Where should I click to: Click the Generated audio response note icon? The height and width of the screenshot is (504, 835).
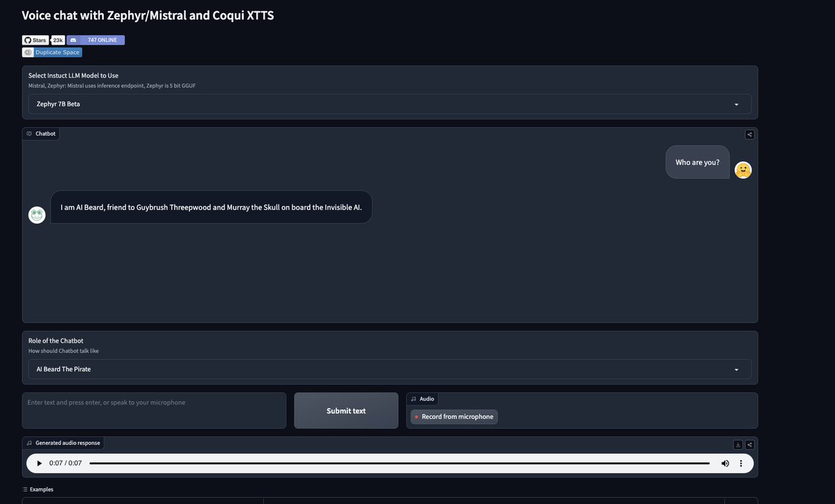pos(29,443)
